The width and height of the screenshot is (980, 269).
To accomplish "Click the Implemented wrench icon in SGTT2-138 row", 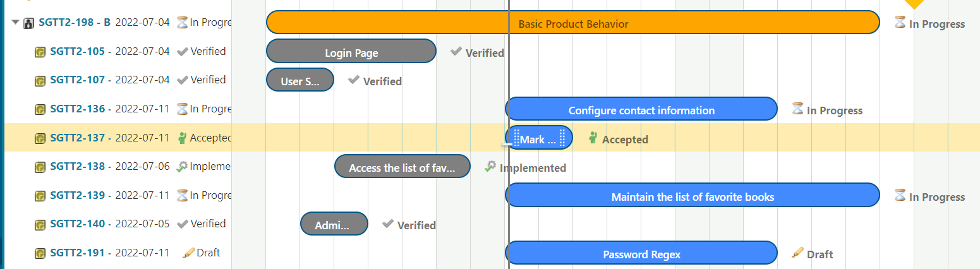I will [x=182, y=166].
